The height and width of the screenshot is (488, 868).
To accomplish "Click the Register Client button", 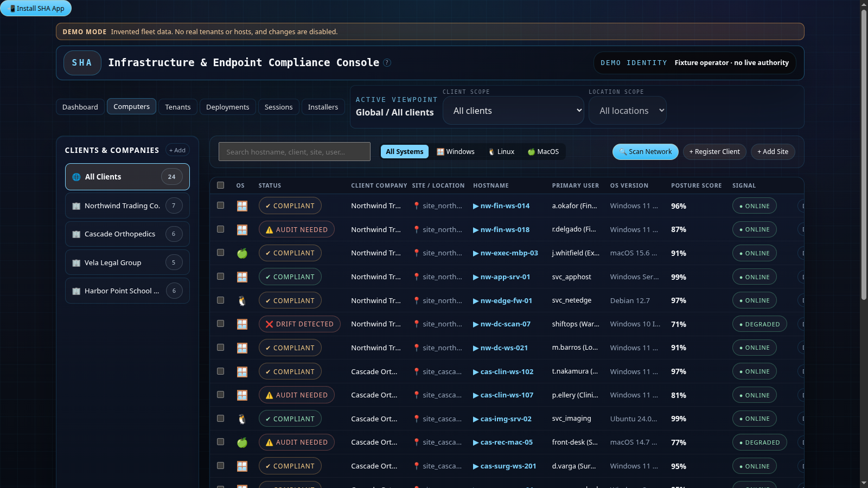I will click(714, 152).
